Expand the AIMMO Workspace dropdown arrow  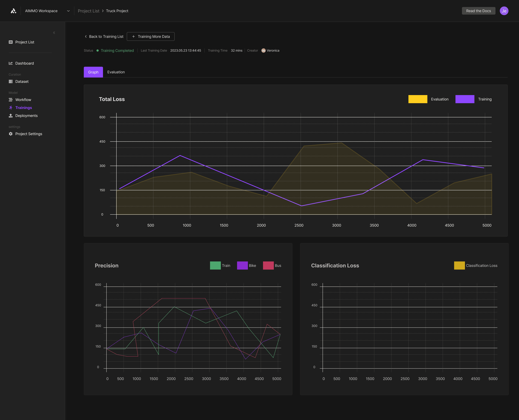(68, 11)
